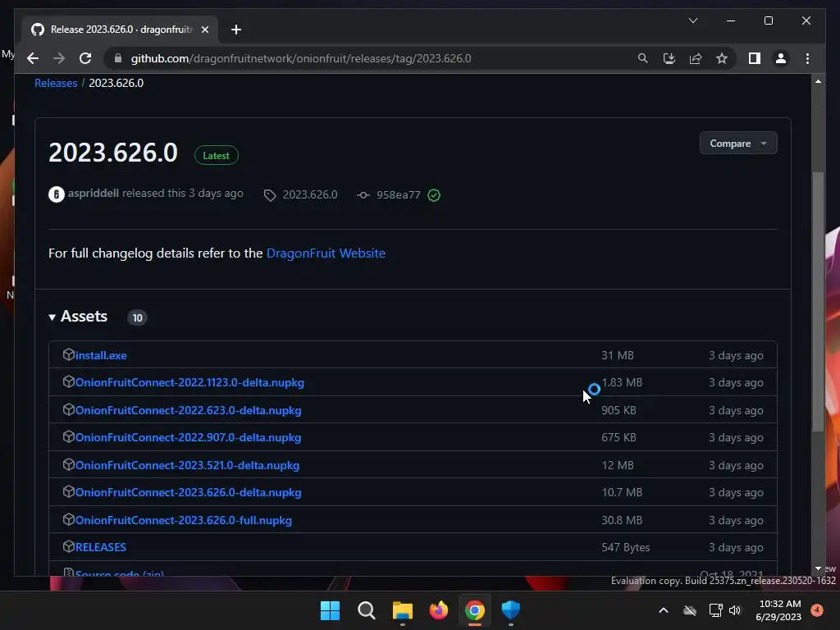Show hidden system tray icons
840x630 pixels.
point(663,610)
